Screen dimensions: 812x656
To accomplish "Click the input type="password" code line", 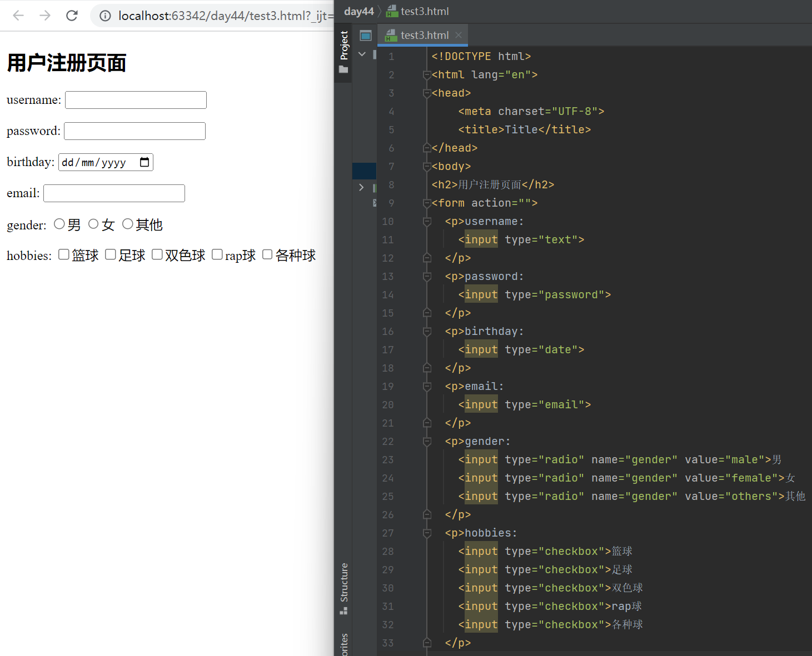I will (x=535, y=295).
